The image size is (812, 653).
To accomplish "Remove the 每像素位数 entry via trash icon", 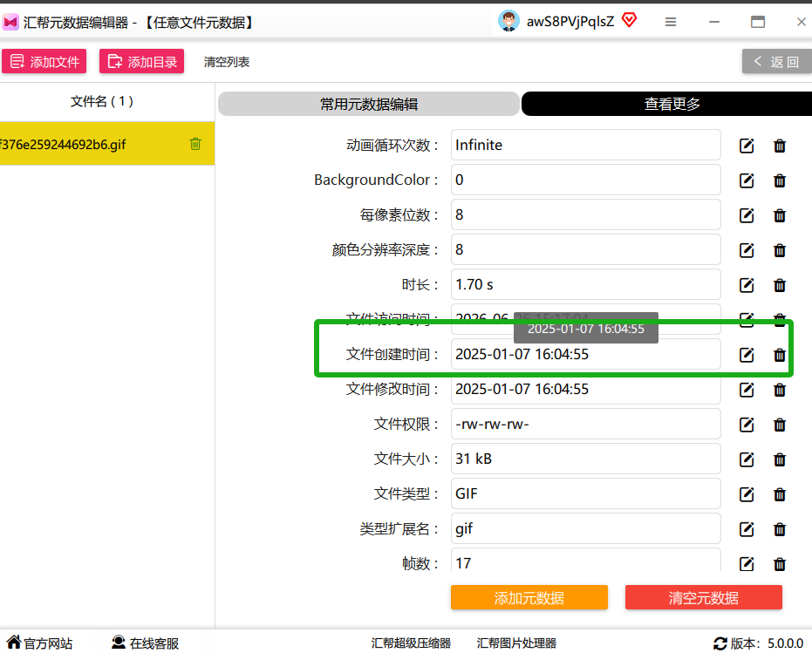I will pyautogui.click(x=780, y=215).
